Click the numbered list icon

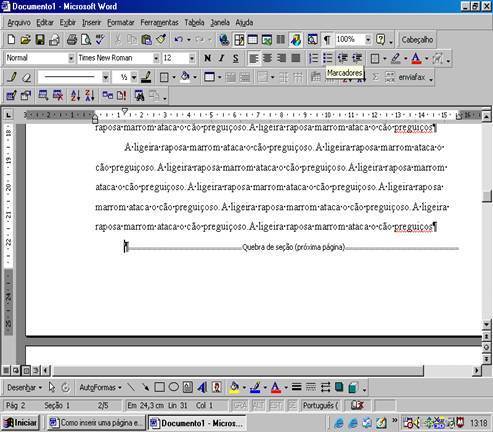313,58
